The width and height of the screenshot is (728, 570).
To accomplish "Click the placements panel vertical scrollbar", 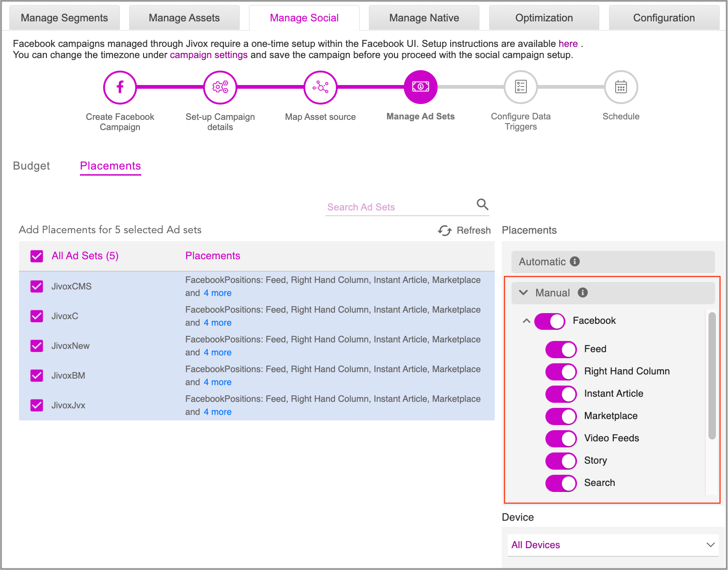I will click(712, 376).
